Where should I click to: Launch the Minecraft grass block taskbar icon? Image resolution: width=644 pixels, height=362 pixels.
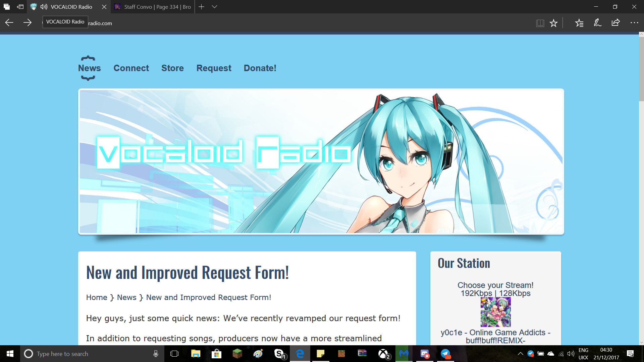[237, 354]
